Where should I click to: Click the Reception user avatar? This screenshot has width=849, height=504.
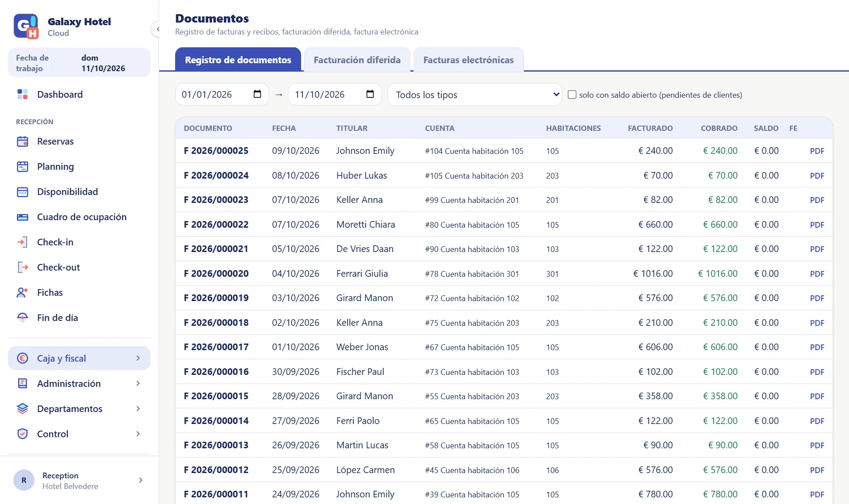click(24, 480)
